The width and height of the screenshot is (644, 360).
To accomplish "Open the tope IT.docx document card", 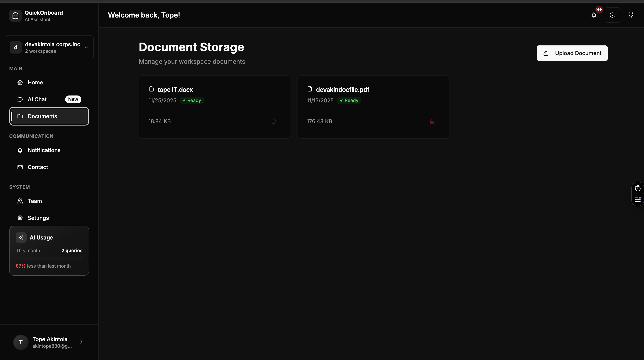I will point(175,90).
